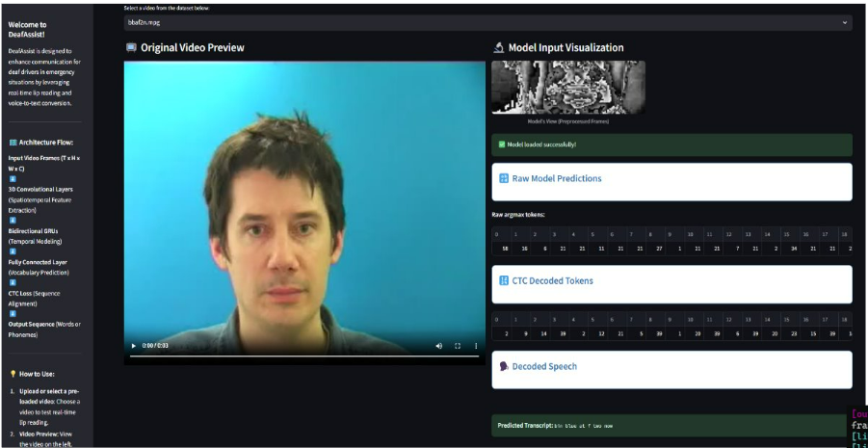This screenshot has width=868, height=448.
Task: Select value 58 in raw argmax table
Action: click(504, 249)
